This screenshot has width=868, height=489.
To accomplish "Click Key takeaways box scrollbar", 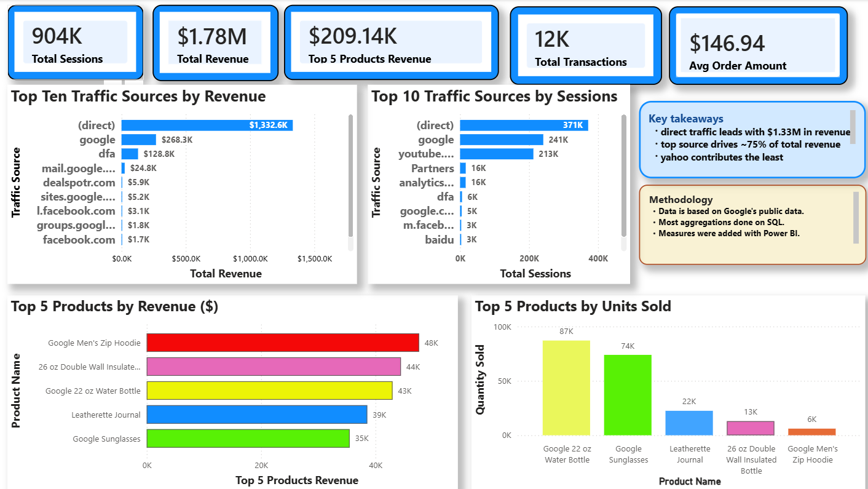I will pyautogui.click(x=853, y=127).
